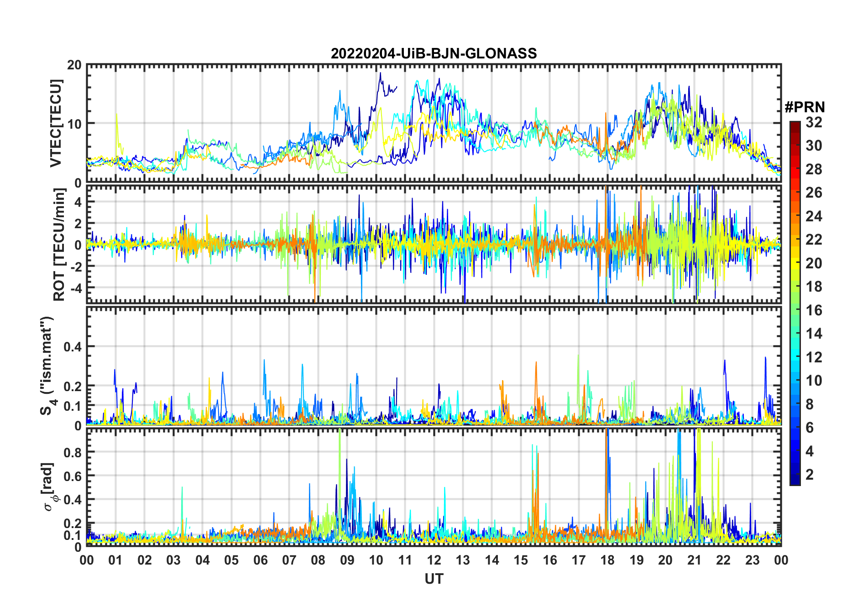868x607 pixels.
Task: Select colorbar tick label 16
Action: pos(814,310)
